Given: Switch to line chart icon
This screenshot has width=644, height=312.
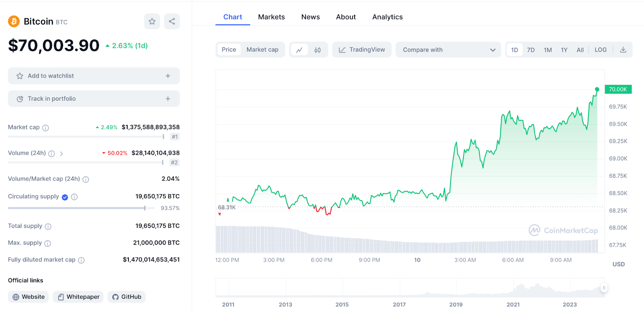Looking at the screenshot, I should click(299, 50).
